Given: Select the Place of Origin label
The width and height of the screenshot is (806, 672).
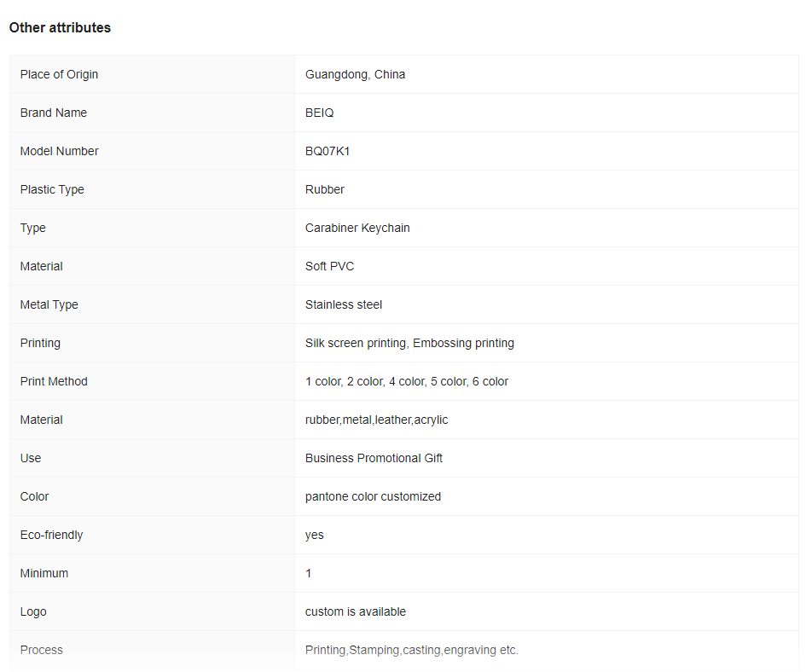Looking at the screenshot, I should (59, 74).
